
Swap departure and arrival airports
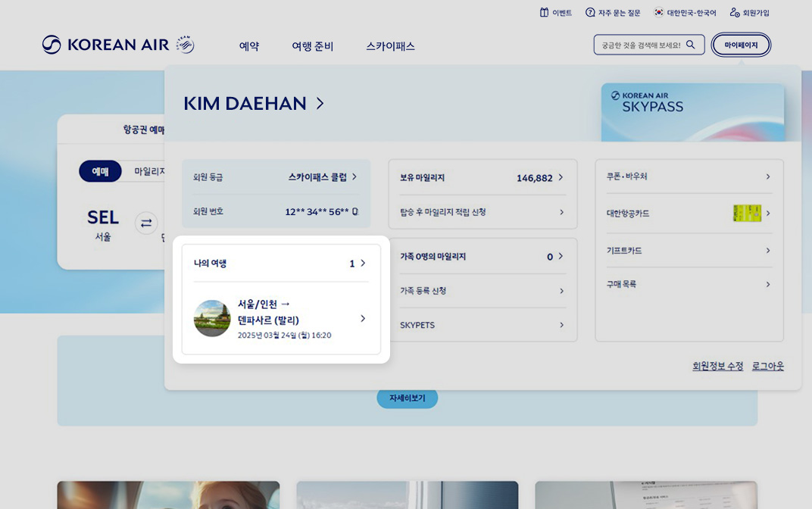click(146, 223)
